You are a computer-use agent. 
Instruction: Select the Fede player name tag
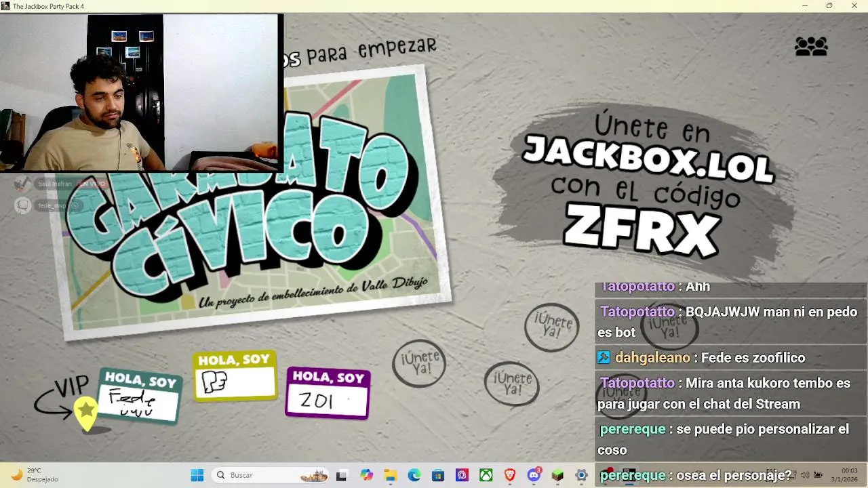[x=140, y=396]
